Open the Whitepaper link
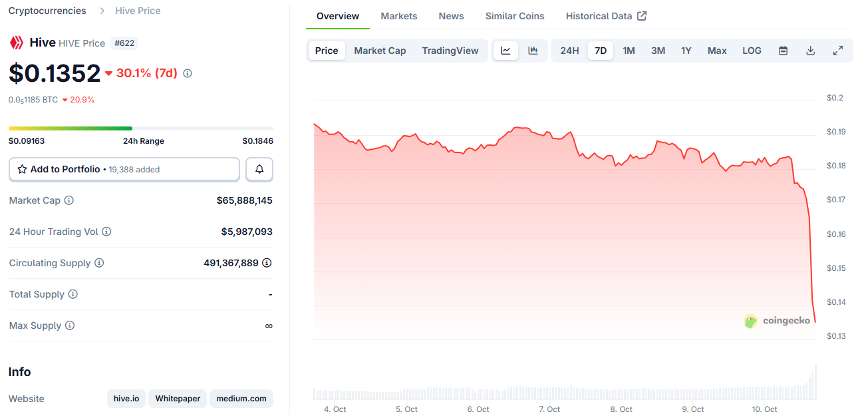This screenshot has height=414, width=868. [x=178, y=399]
